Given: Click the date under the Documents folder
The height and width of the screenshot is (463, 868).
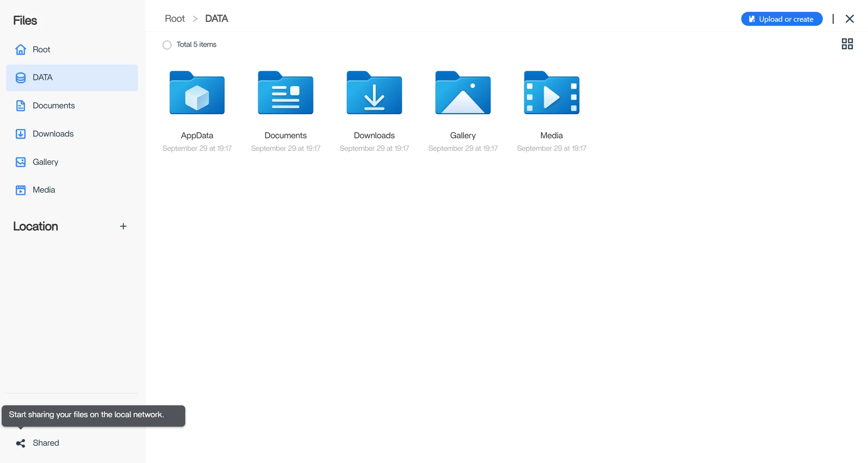Looking at the screenshot, I should (x=286, y=149).
